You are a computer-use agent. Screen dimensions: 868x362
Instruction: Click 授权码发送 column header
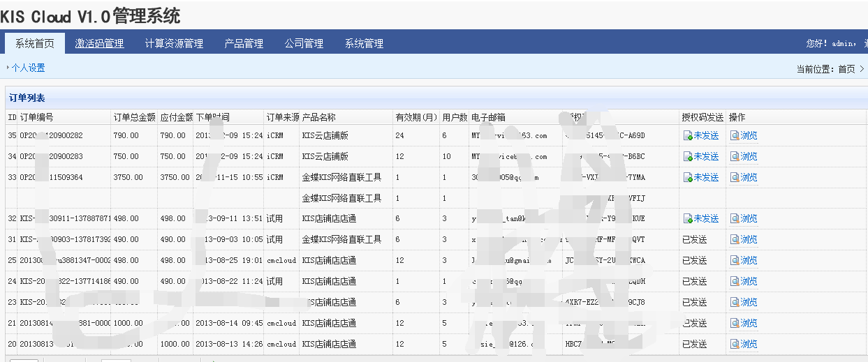pos(703,117)
